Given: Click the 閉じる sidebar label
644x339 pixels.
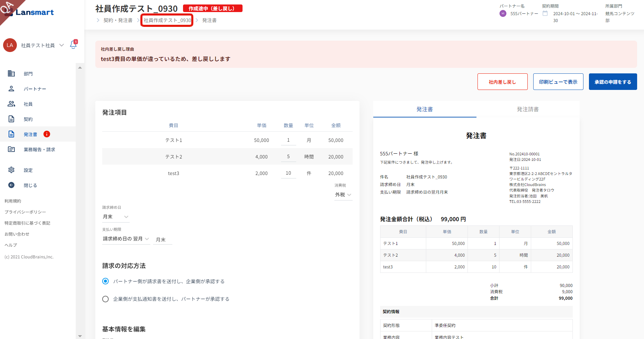Looking at the screenshot, I should tap(30, 185).
